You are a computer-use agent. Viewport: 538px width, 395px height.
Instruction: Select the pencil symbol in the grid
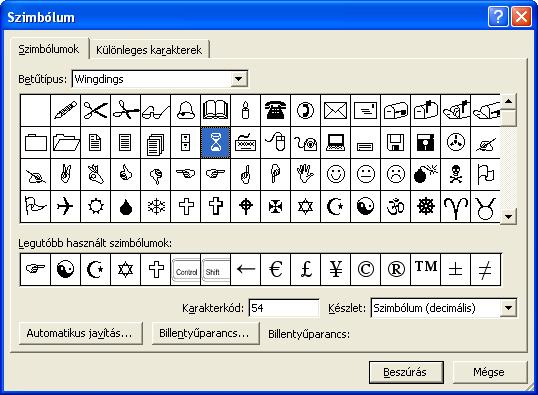point(66,111)
